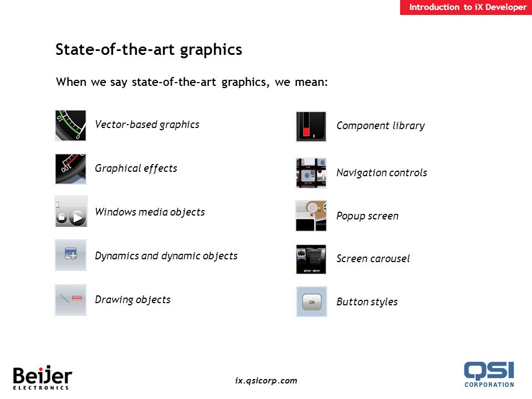Screen dimensions: 532x399
Task: Open the Windows media objects play icon
Action: point(71,211)
